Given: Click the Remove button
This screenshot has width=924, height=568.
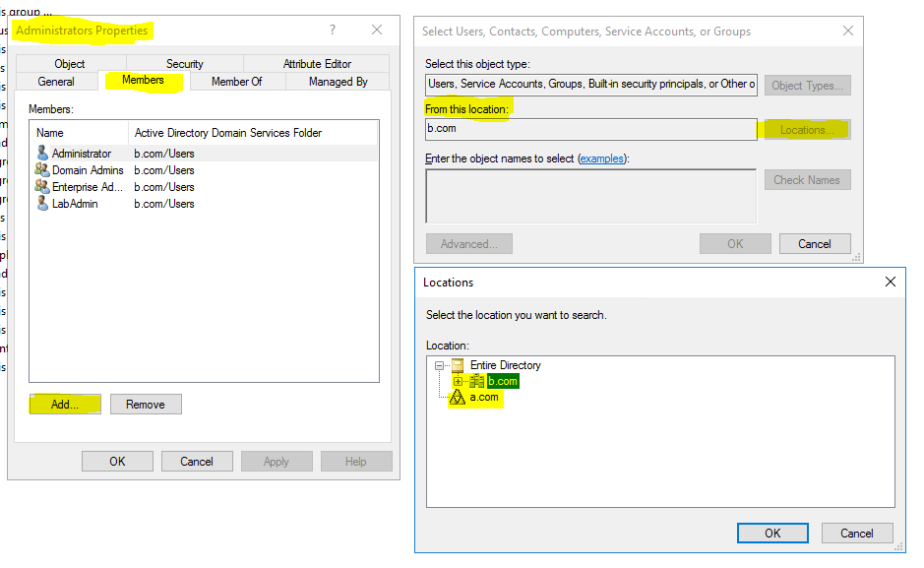Looking at the screenshot, I should pyautogui.click(x=146, y=404).
